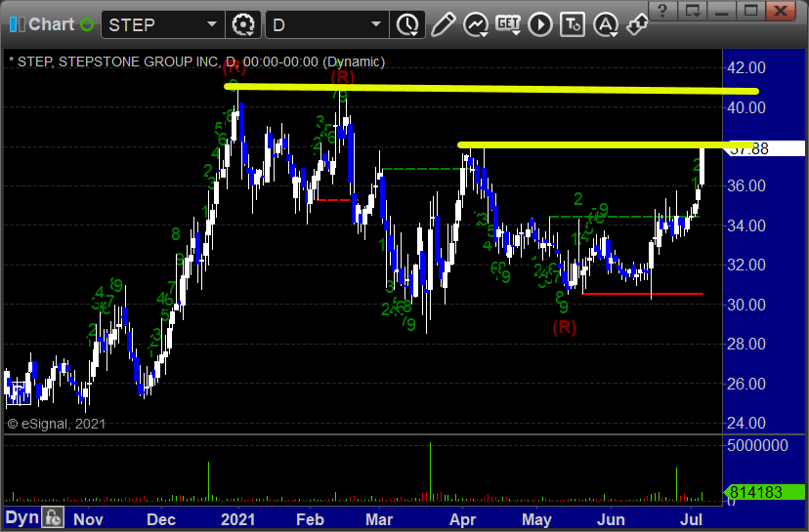The image size is (809, 532).
Task: Open the line-chart studies menu
Action: pos(476,24)
